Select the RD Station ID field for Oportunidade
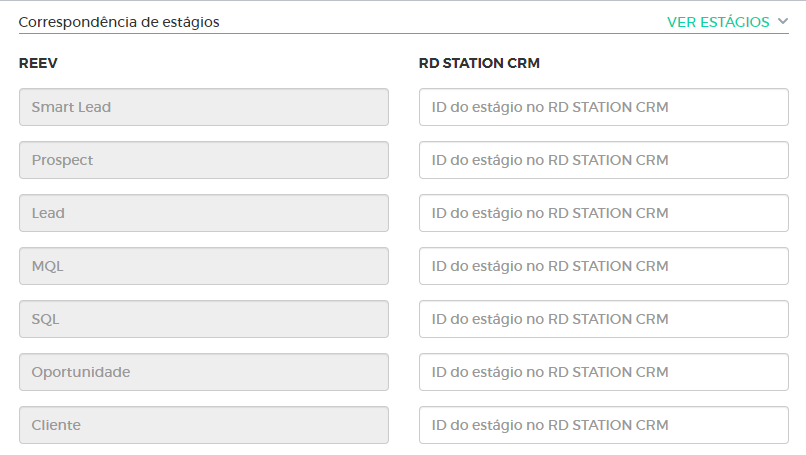This screenshot has height=455, width=806. [x=603, y=372]
